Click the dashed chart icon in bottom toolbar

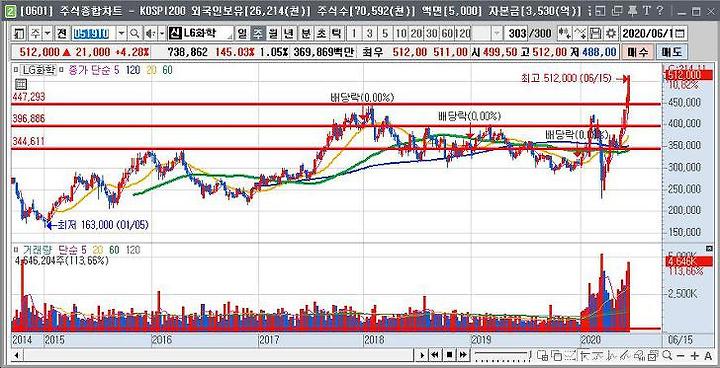click(571, 355)
